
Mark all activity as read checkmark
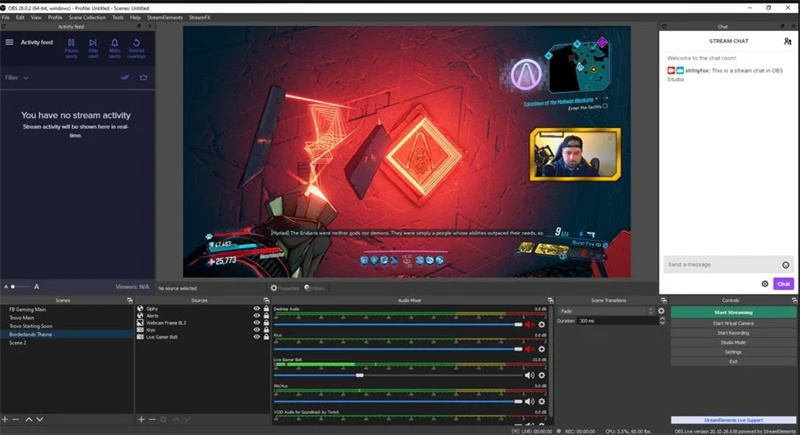(x=124, y=78)
